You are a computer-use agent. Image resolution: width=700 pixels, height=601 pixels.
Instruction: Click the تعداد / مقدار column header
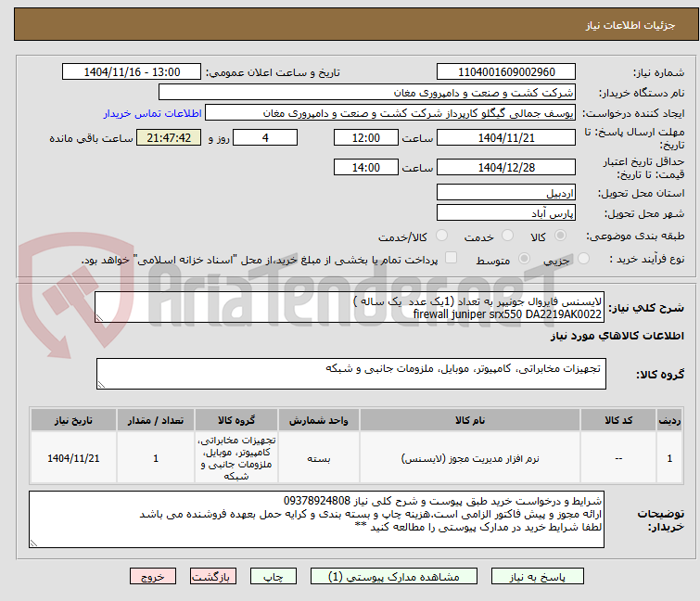(156, 420)
